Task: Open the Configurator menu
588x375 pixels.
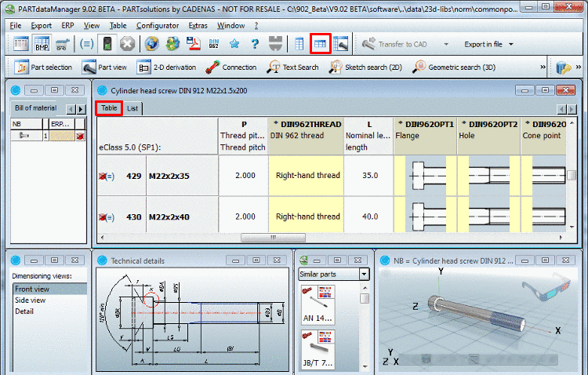Action: (x=158, y=25)
